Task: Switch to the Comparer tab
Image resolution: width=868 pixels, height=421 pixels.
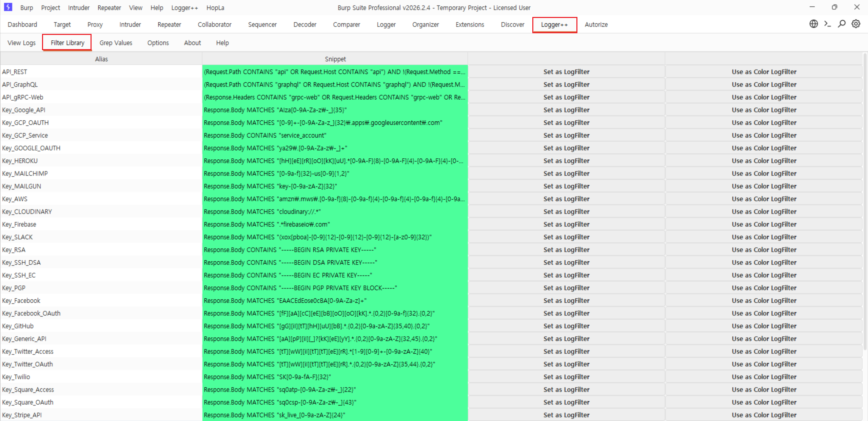Action: (347, 24)
